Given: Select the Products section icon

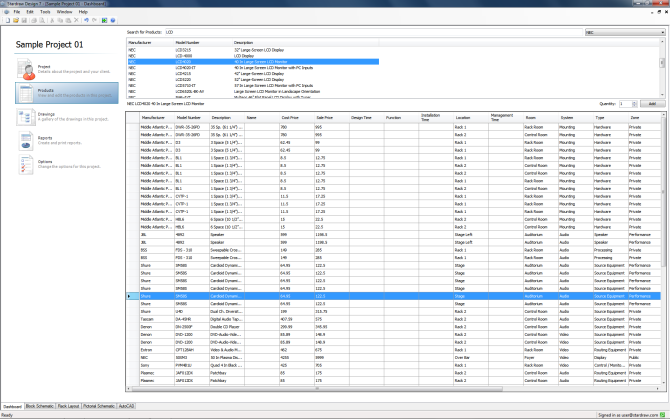Looking at the screenshot, I should (25, 93).
